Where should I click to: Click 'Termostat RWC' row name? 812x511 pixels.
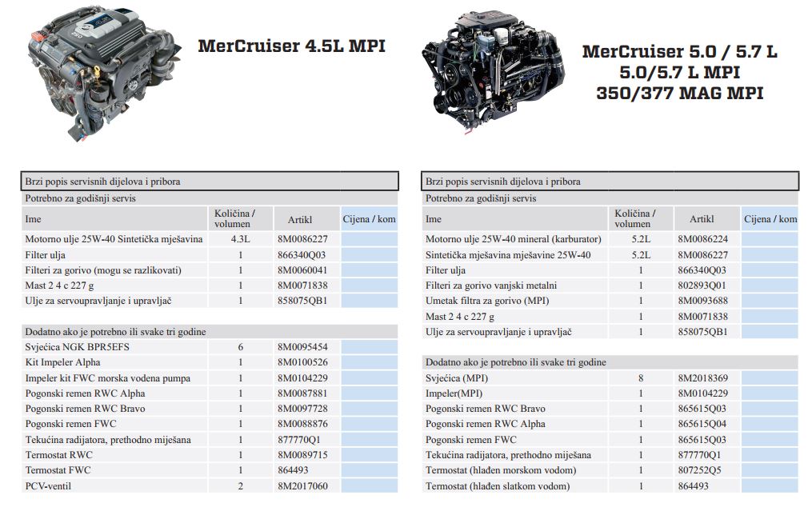coord(58,455)
